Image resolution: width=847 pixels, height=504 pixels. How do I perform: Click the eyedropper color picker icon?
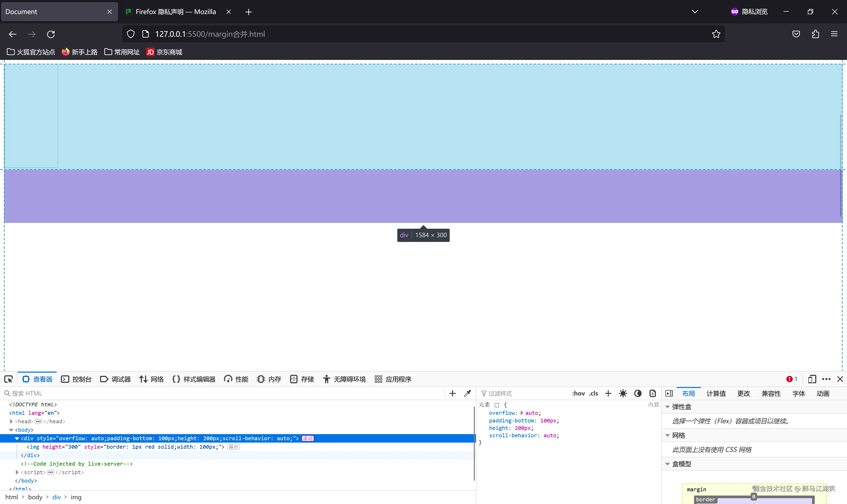click(467, 393)
